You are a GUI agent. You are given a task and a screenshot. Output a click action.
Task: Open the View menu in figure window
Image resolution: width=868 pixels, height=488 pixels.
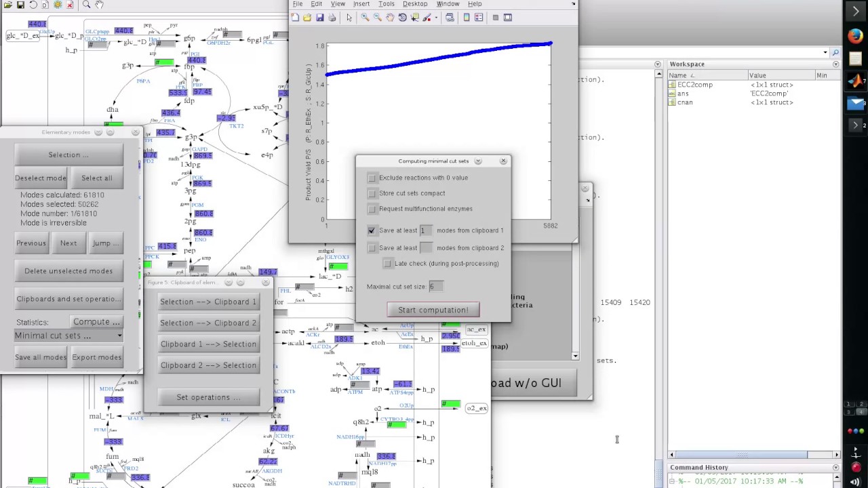point(338,4)
